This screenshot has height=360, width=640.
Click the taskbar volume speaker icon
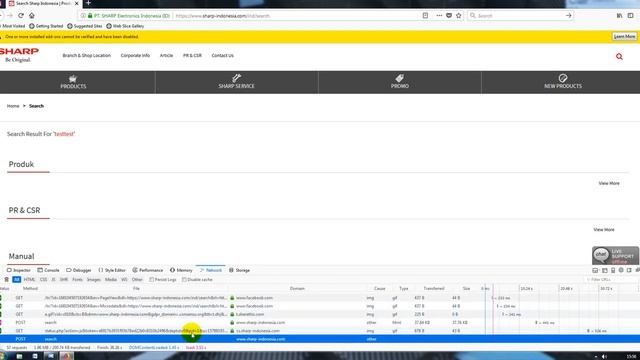[604, 356]
